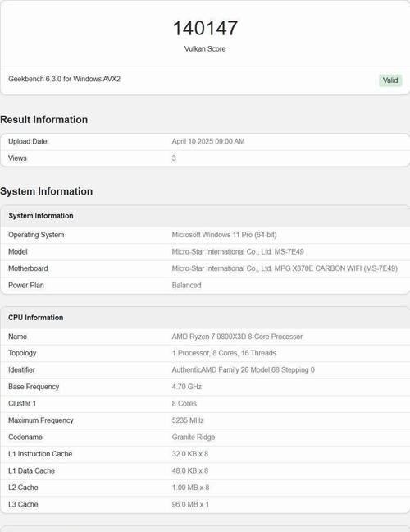Select the 48.0 KB x 8 value
This screenshot has width=410, height=532.
pyautogui.click(x=190, y=471)
